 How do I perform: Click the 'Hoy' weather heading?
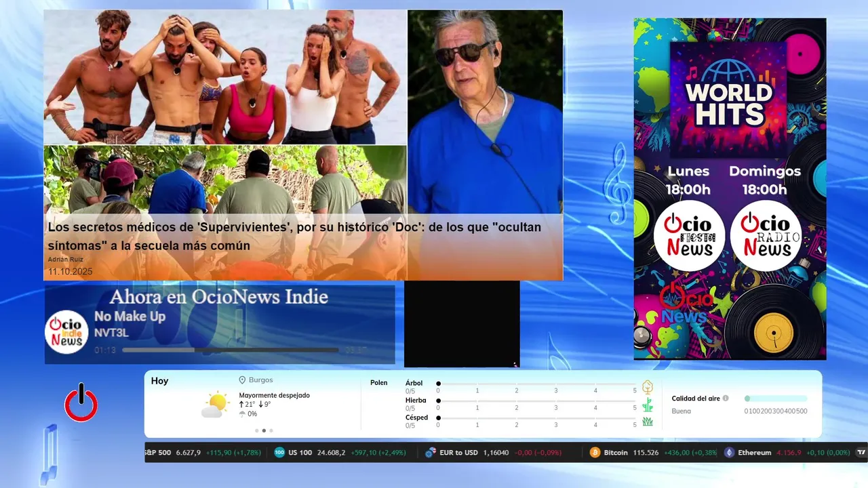(159, 381)
